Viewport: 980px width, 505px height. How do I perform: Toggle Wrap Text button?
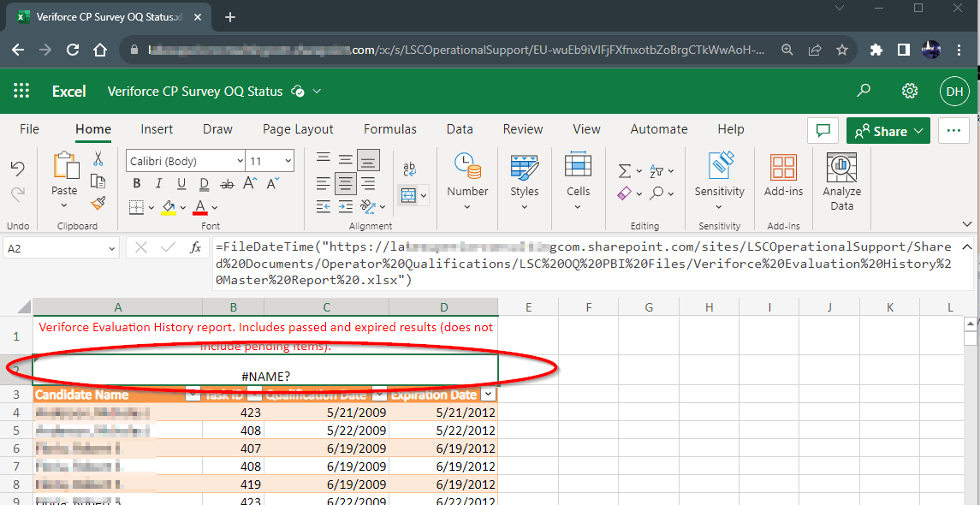410,169
